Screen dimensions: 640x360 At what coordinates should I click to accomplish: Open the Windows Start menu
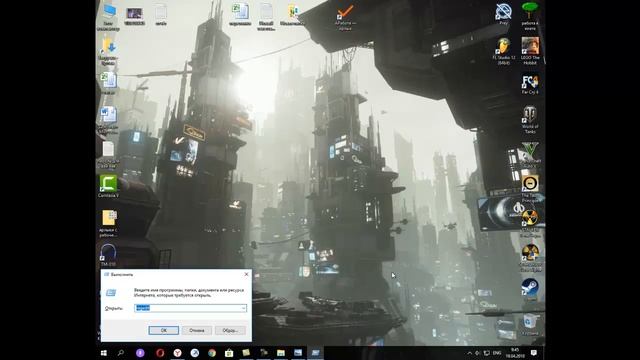coord(104,353)
